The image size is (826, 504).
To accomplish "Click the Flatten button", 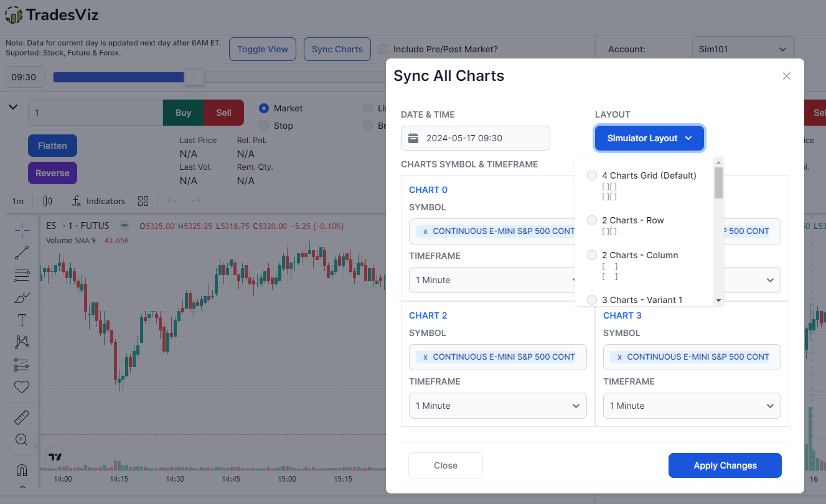I will click(x=52, y=146).
